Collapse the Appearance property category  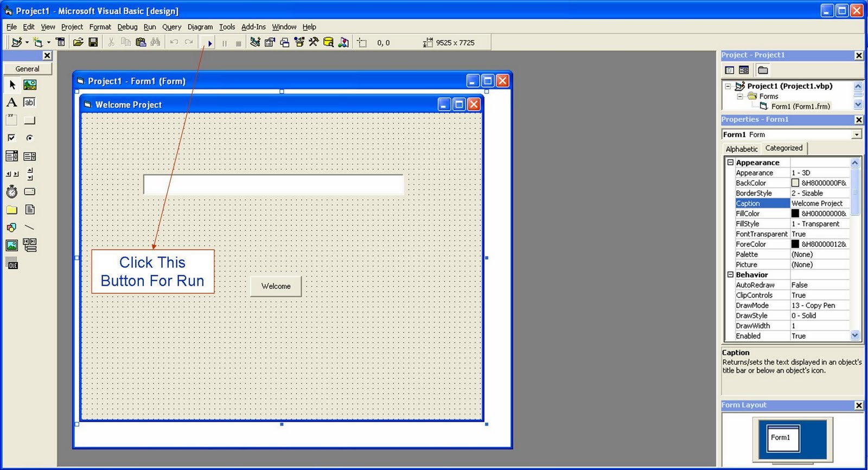coord(730,163)
